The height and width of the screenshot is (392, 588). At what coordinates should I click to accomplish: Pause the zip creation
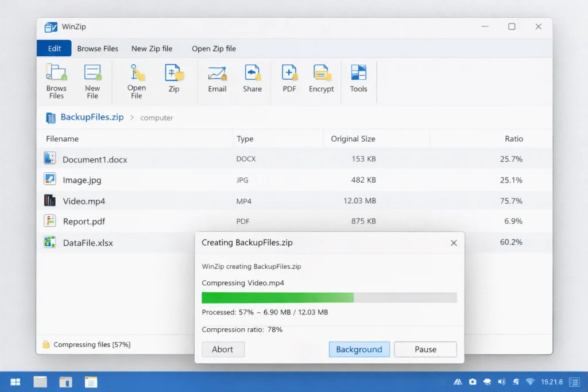(x=425, y=349)
